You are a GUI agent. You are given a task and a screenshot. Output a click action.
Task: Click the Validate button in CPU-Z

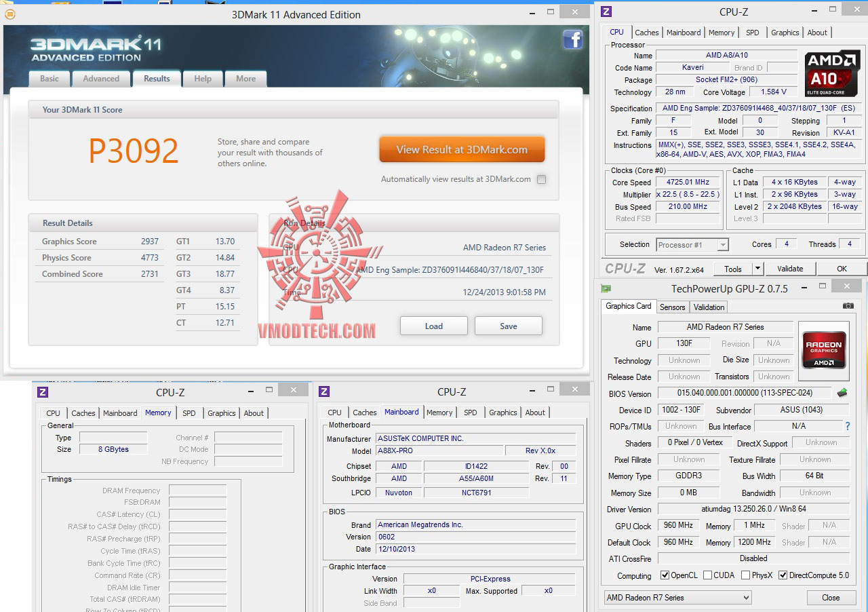pyautogui.click(x=790, y=269)
